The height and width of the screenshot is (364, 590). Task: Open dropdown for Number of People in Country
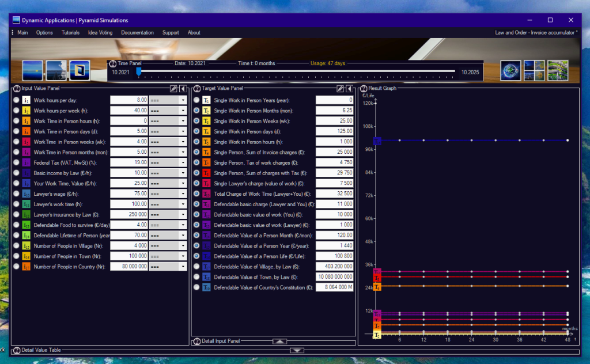[x=183, y=267]
